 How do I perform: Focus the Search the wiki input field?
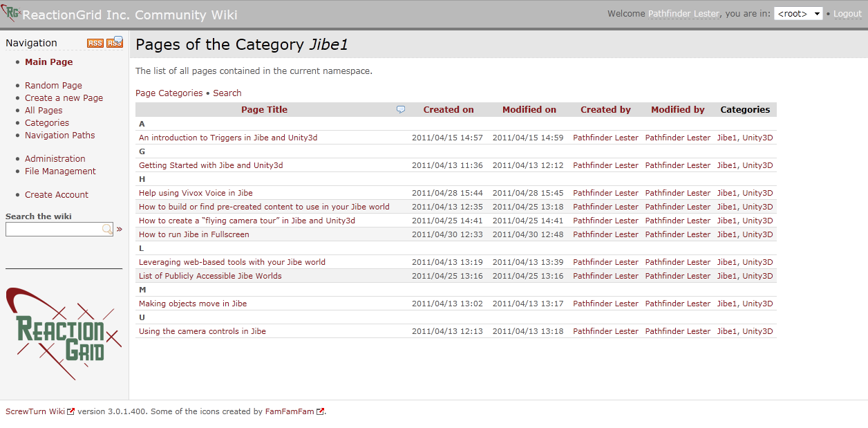click(53, 229)
